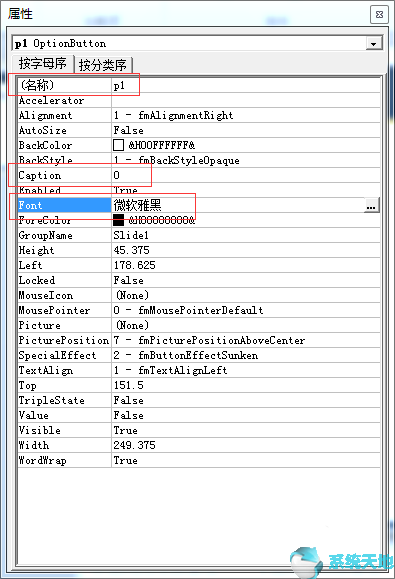Screen dimensions: 395x579
Task: Click the BackColor value &H00FFFFFF&
Action: click(x=162, y=145)
